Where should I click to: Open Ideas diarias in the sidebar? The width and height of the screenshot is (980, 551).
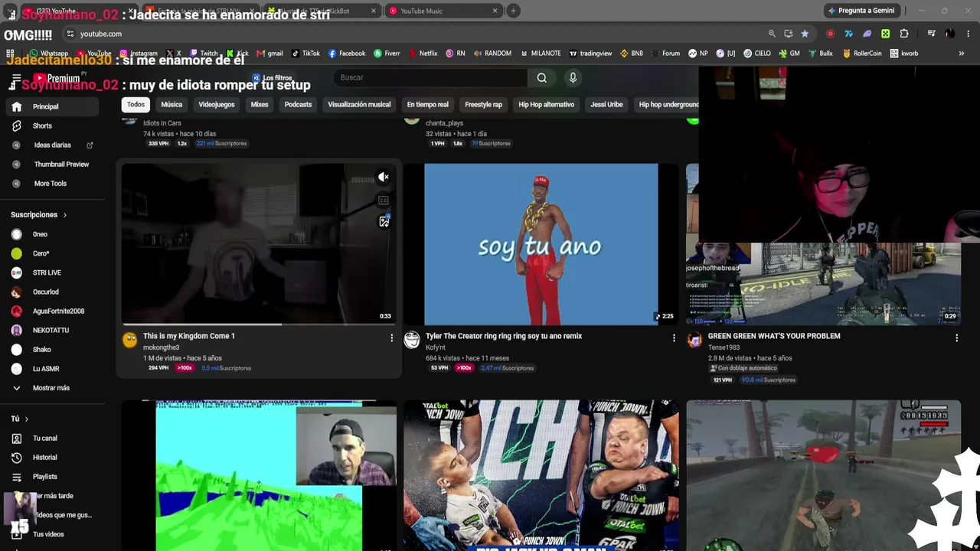tap(51, 145)
